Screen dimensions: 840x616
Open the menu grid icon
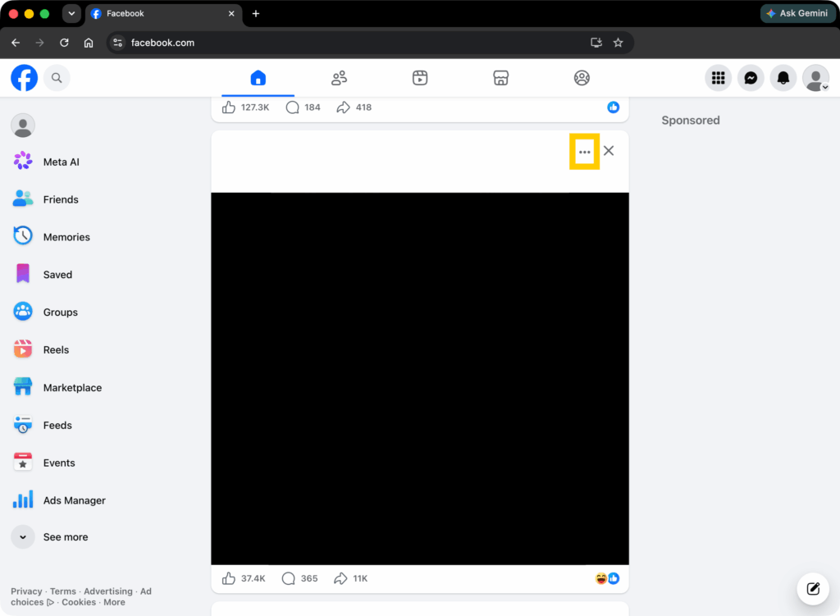pyautogui.click(x=719, y=78)
